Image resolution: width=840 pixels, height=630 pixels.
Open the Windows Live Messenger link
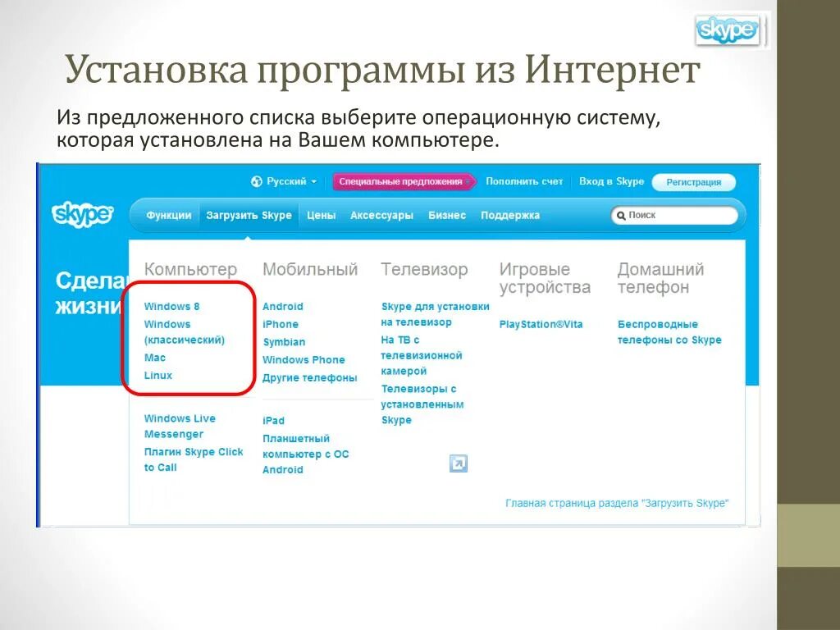pyautogui.click(x=180, y=427)
